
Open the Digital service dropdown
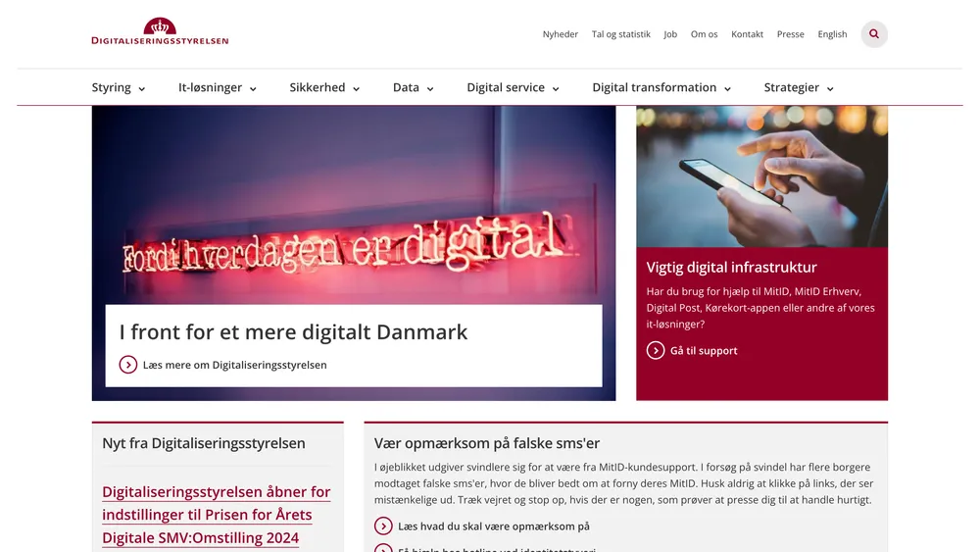tap(514, 87)
